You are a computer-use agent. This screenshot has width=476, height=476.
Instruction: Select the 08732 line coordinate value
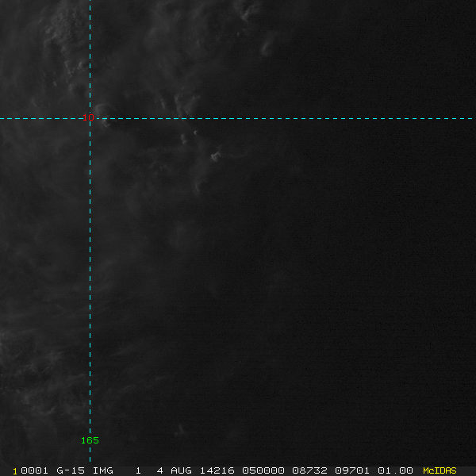point(309,470)
